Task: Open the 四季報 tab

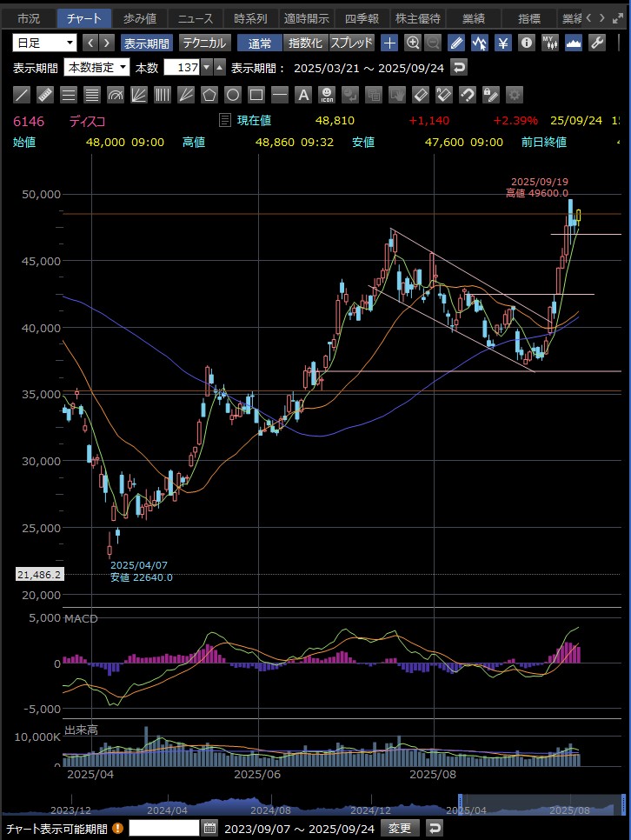Action: point(361,18)
